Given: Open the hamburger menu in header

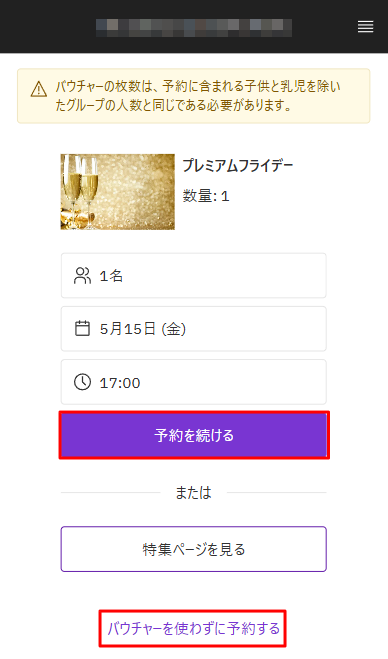Looking at the screenshot, I should pyautogui.click(x=365, y=27).
